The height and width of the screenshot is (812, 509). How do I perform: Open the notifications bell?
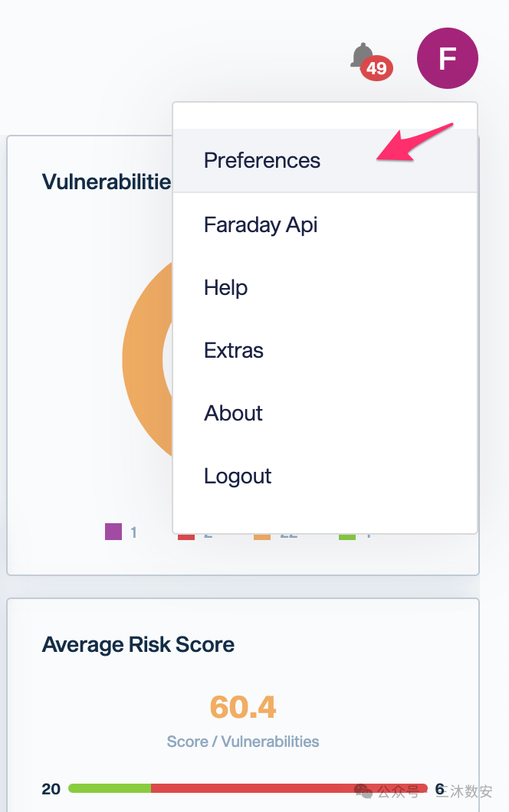[361, 55]
